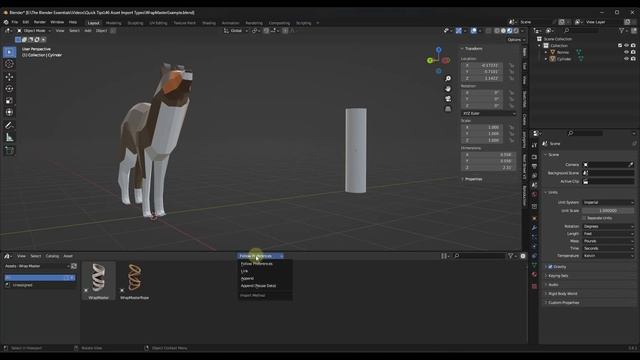Select the WrapMasterRope asset thumbnail

pos(135,281)
